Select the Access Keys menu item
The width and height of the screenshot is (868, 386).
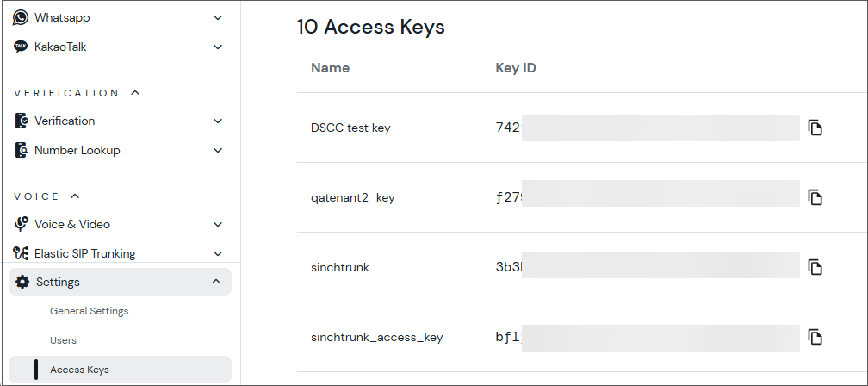click(x=121, y=370)
